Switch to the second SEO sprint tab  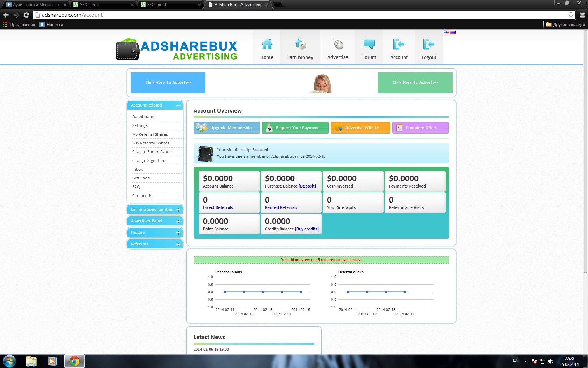click(x=170, y=5)
